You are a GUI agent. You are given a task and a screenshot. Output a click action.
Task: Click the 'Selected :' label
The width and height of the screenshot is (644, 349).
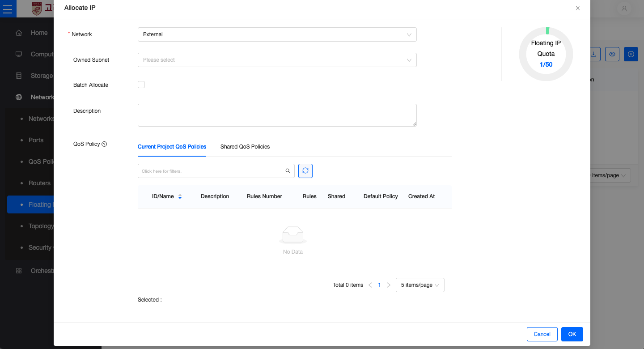[x=150, y=300]
